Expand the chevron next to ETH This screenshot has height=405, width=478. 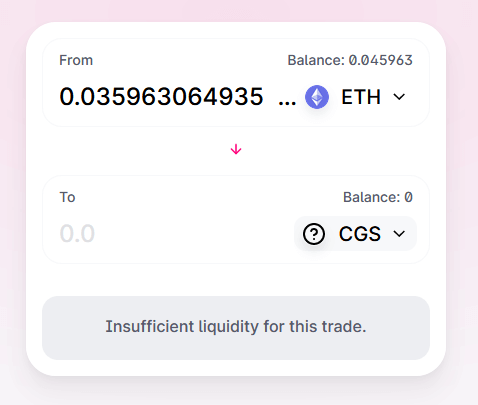point(399,97)
